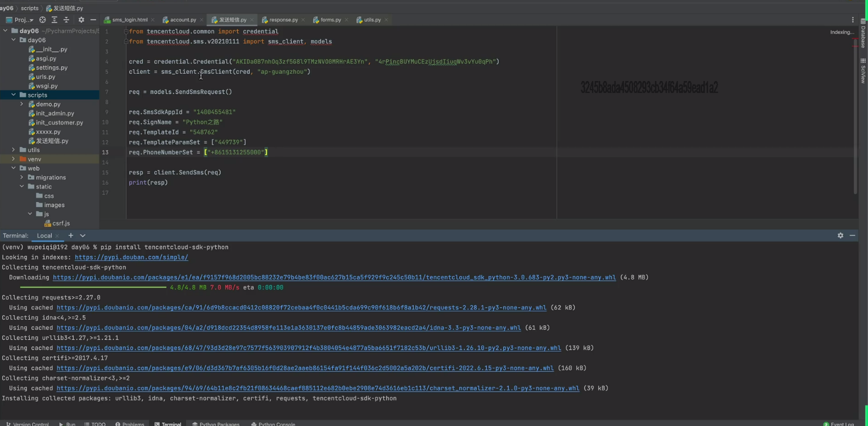Switch to utils.py editor tab
This screenshot has width=868, height=426.
[372, 20]
